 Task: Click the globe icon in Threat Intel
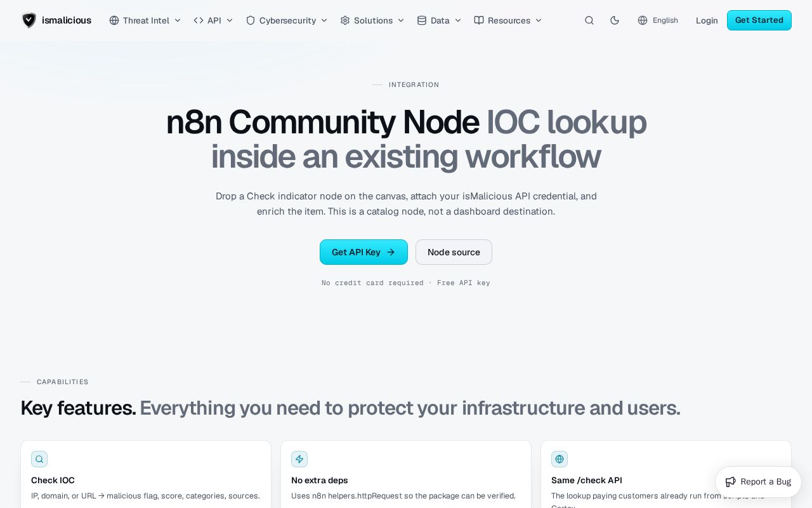coord(114,20)
